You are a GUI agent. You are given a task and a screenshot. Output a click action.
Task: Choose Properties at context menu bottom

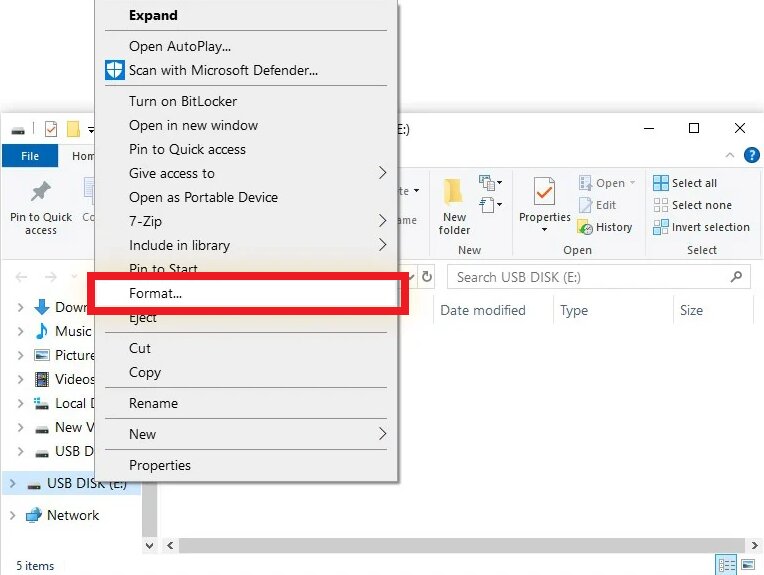pos(160,465)
